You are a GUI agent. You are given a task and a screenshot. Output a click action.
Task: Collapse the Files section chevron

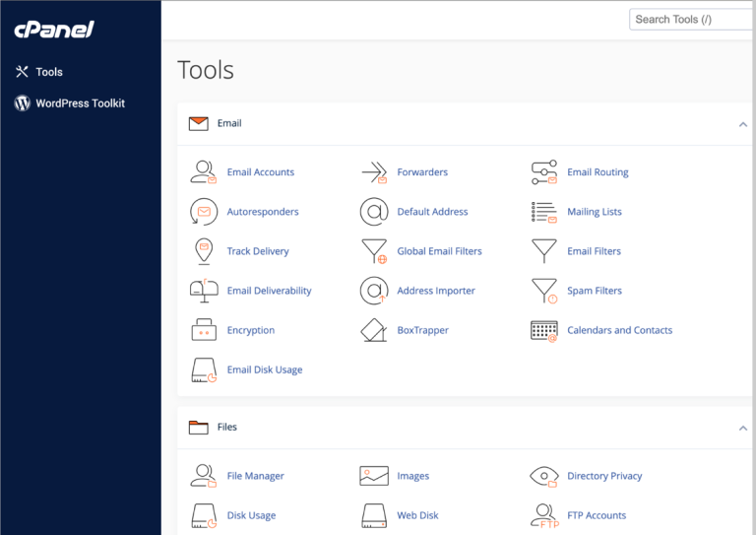click(x=742, y=428)
